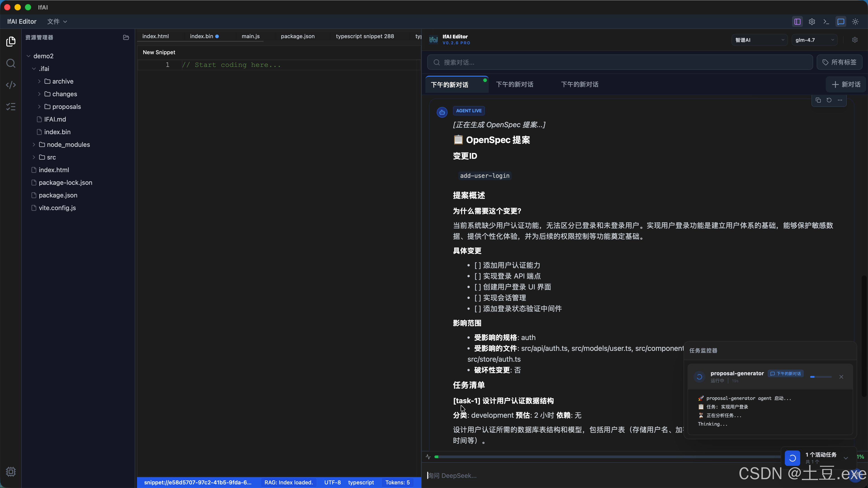Open the task list icon in sidebar
The width and height of the screenshot is (868, 488).
click(11, 107)
